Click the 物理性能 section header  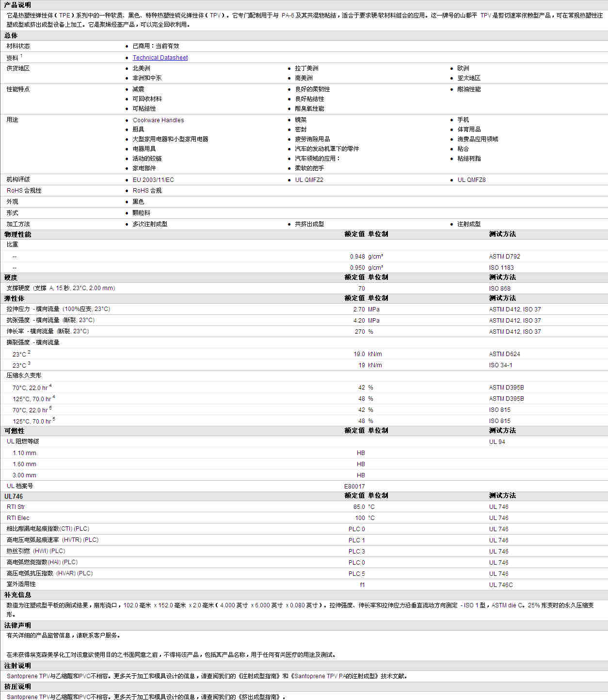coord(18,234)
